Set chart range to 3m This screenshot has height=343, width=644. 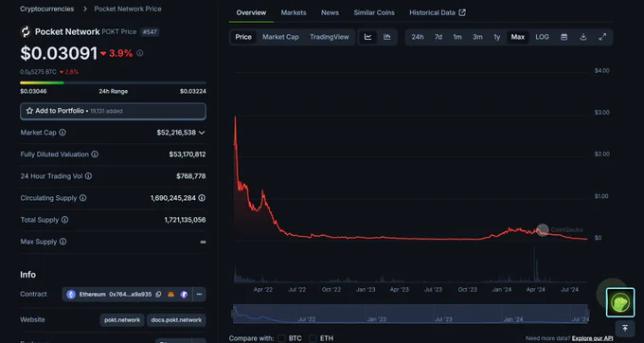point(477,37)
